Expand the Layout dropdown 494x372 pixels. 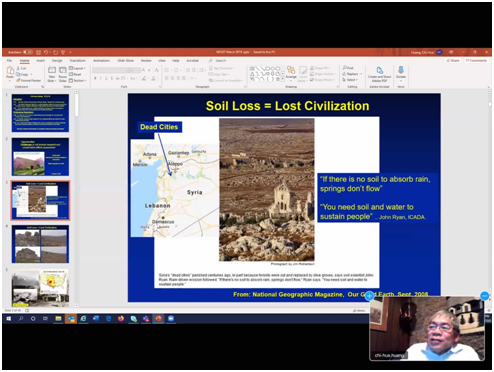click(x=77, y=68)
